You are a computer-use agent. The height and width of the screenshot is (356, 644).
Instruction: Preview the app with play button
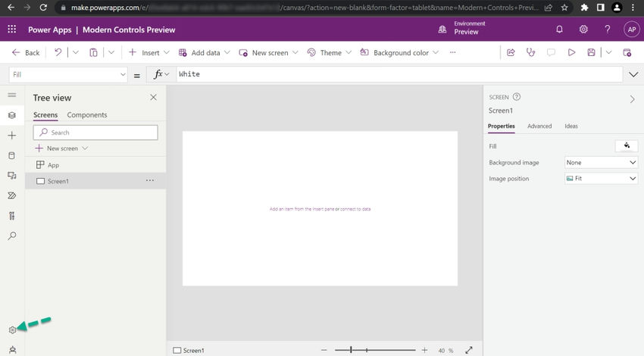coord(571,52)
